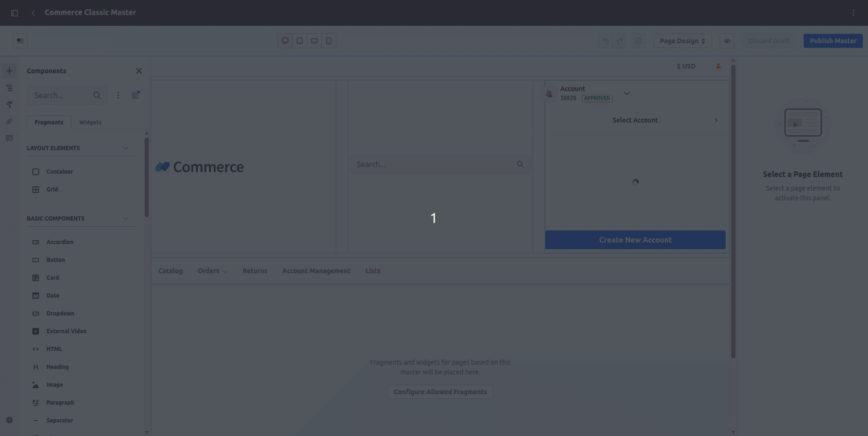Collapse the Basic Components section
Viewport: 868px width, 436px height.
click(x=125, y=219)
